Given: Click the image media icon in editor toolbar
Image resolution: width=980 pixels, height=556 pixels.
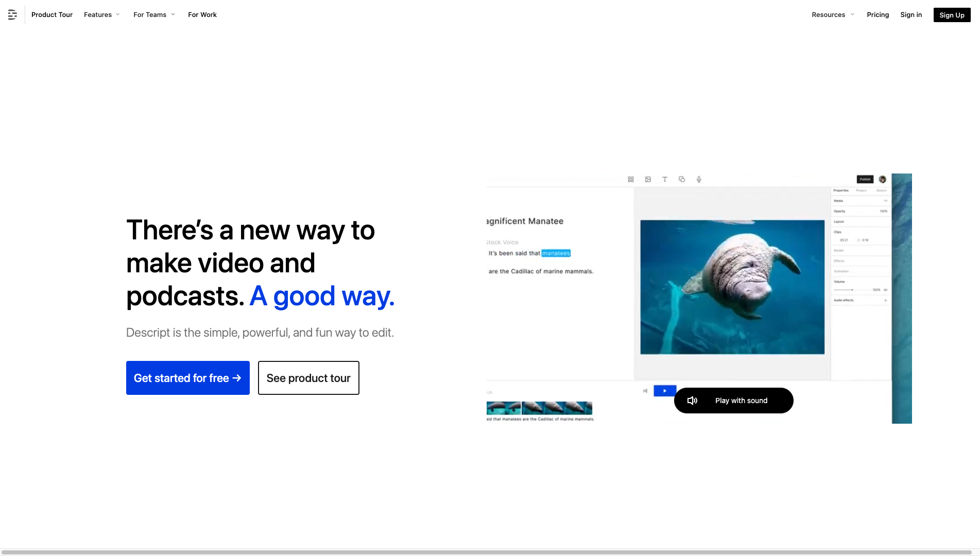Looking at the screenshot, I should [648, 180].
